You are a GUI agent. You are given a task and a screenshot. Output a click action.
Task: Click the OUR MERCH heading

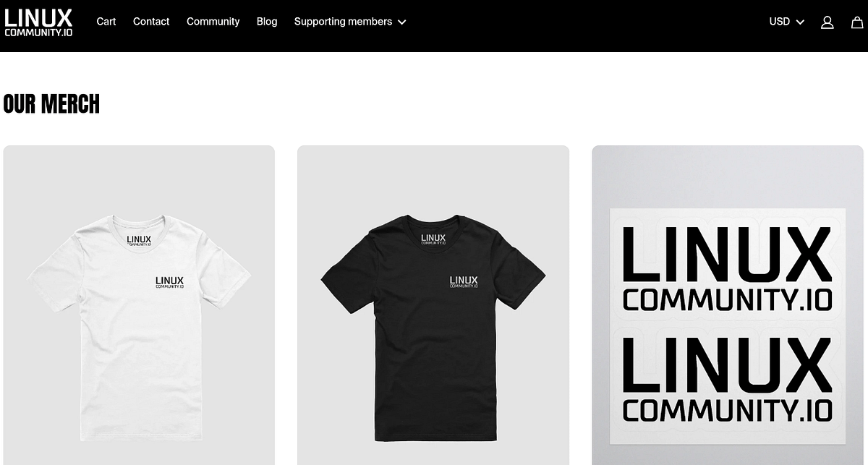51,104
